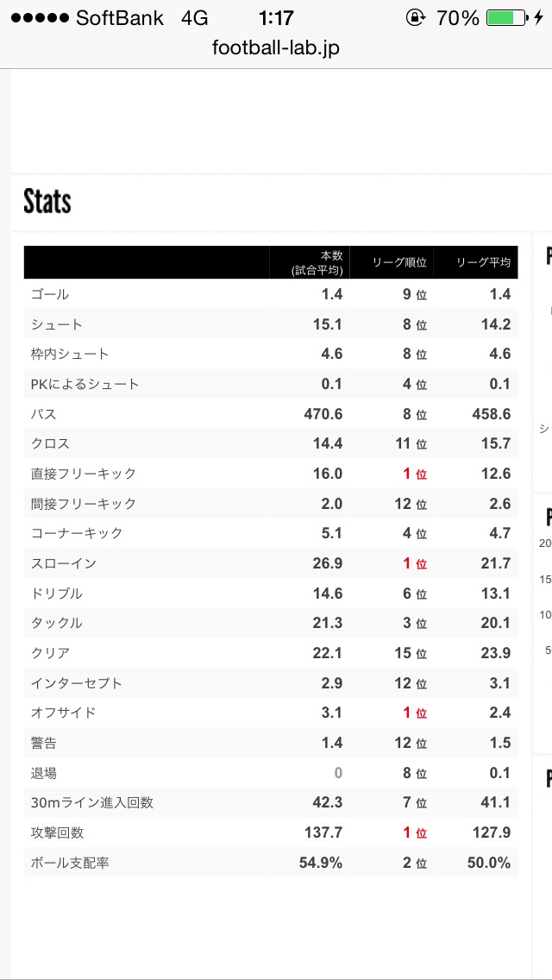
Task: Select the ゴール row label
Action: tap(49, 294)
